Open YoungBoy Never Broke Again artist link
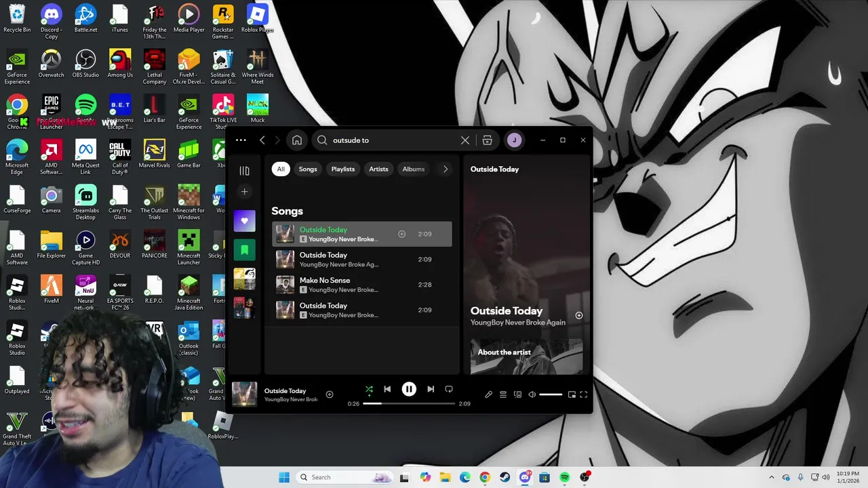Viewport: 868px width, 488px height. (518, 323)
